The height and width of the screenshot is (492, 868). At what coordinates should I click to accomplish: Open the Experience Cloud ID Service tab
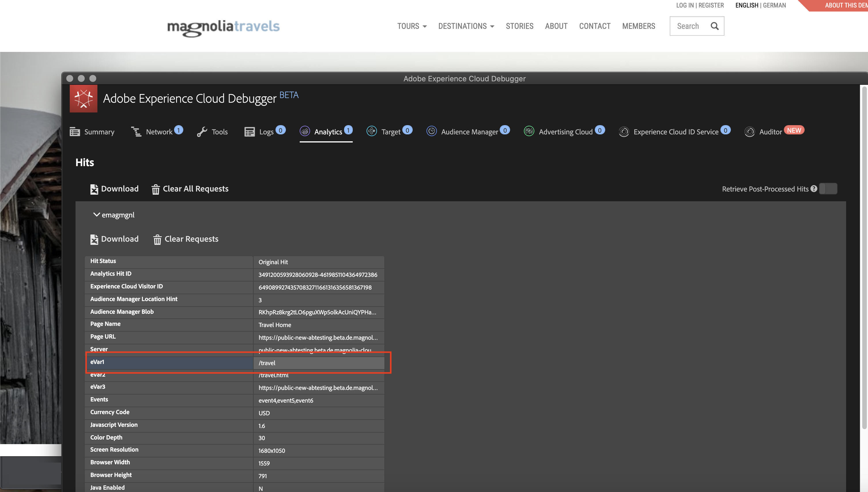(x=675, y=132)
